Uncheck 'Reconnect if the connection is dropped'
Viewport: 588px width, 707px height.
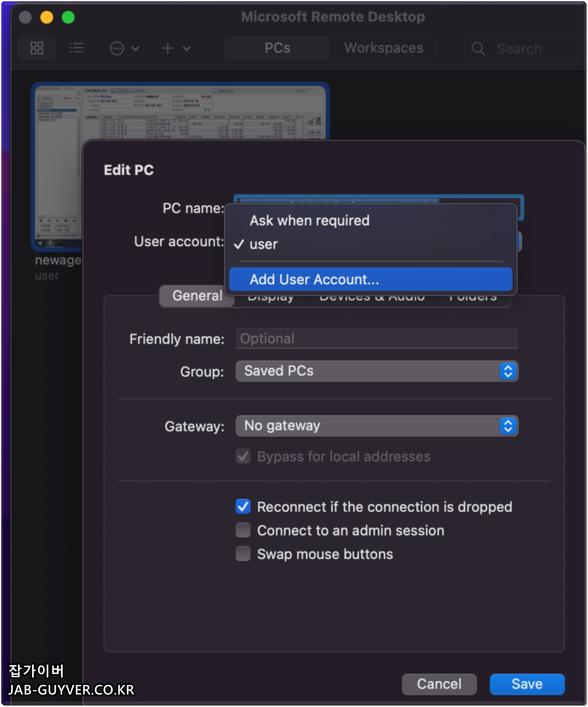243,507
